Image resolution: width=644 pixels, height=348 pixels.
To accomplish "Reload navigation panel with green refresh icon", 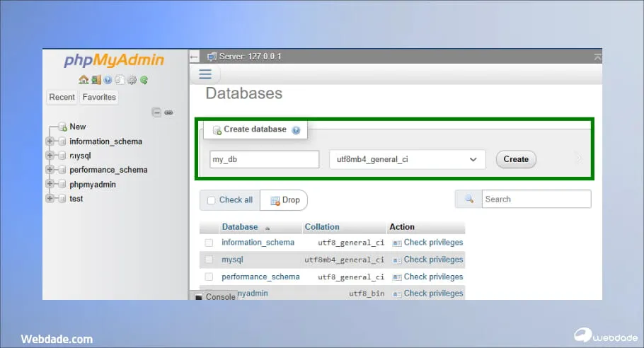I will point(144,80).
